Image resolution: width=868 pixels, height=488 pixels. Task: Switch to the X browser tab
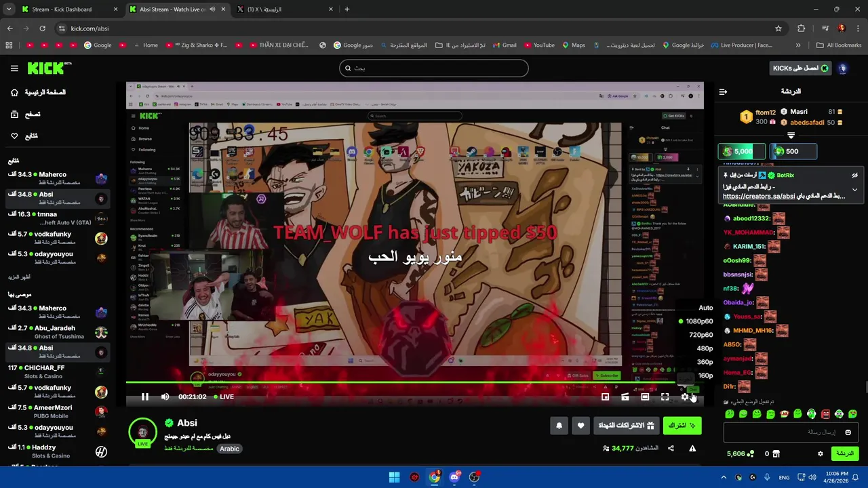[x=285, y=9]
